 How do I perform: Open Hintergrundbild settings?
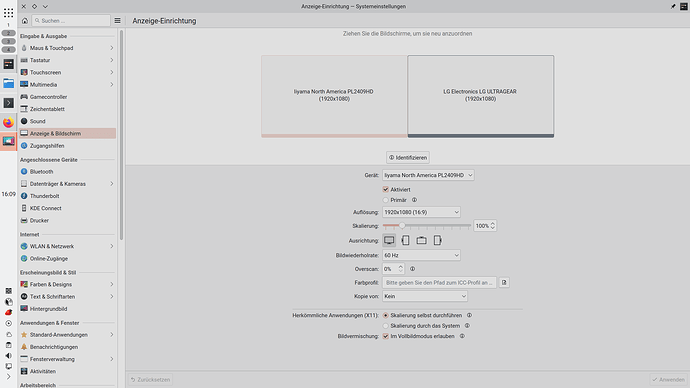(x=67, y=309)
